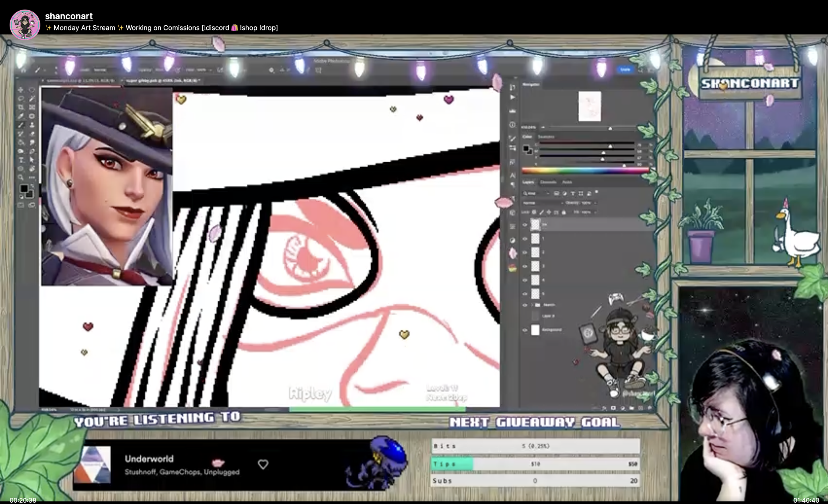Hide layer 3 using its eye icon

click(525, 267)
